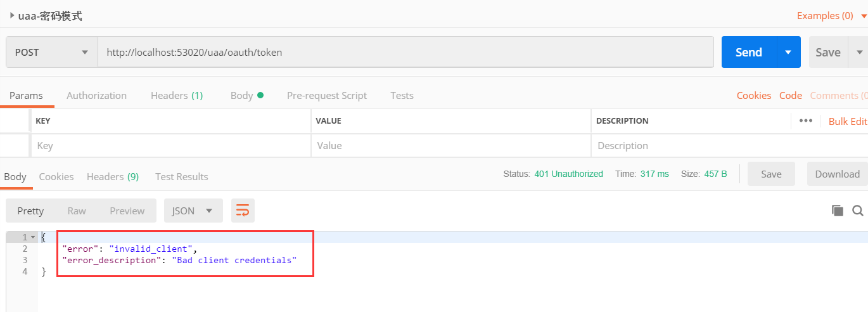Screen dimensions: 868x312
Task: Open the Test Results tab
Action: (x=182, y=176)
